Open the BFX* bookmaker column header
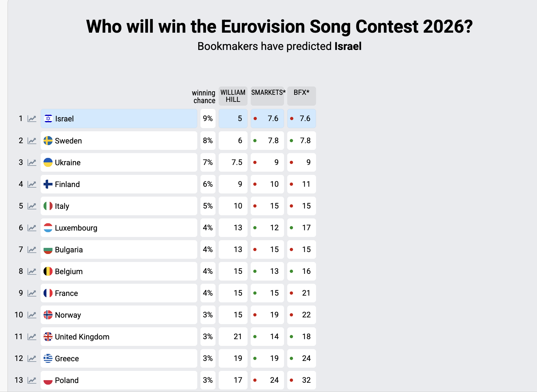 (x=301, y=96)
